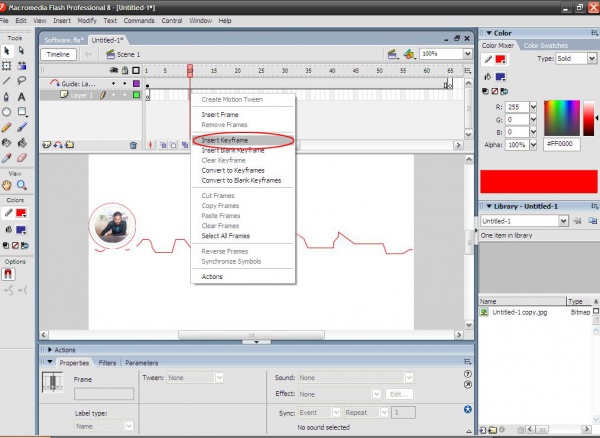Select the Free Transform tool
The width and height of the screenshot is (600, 438).
(x=7, y=66)
